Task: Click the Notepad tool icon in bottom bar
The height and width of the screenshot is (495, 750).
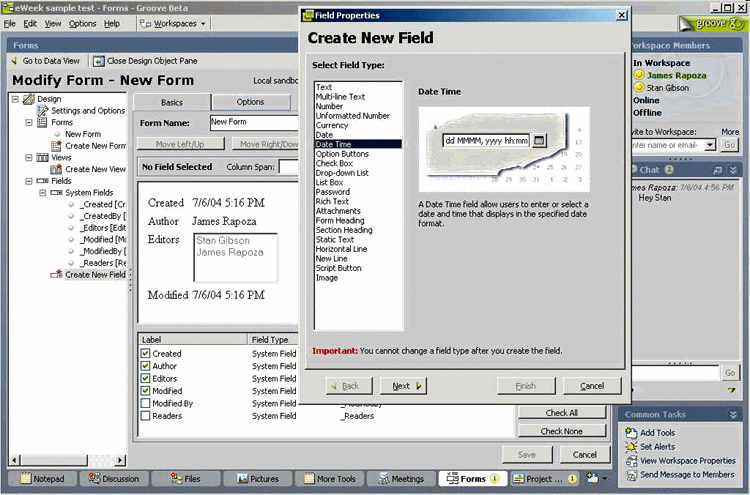Action: (x=25, y=478)
